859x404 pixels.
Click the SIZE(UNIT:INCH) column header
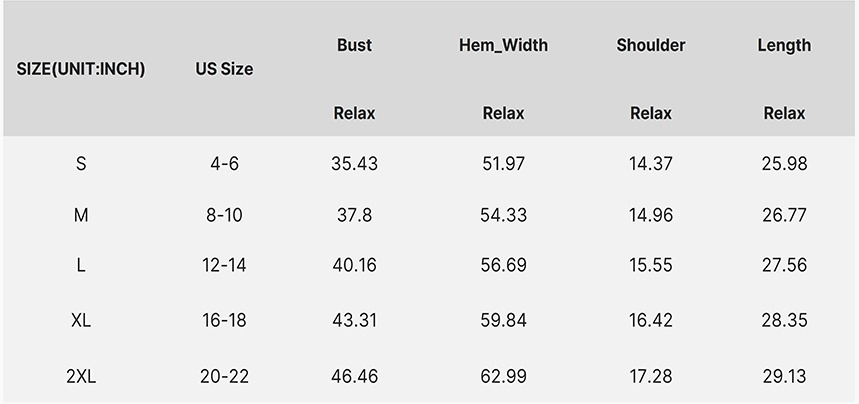click(81, 69)
